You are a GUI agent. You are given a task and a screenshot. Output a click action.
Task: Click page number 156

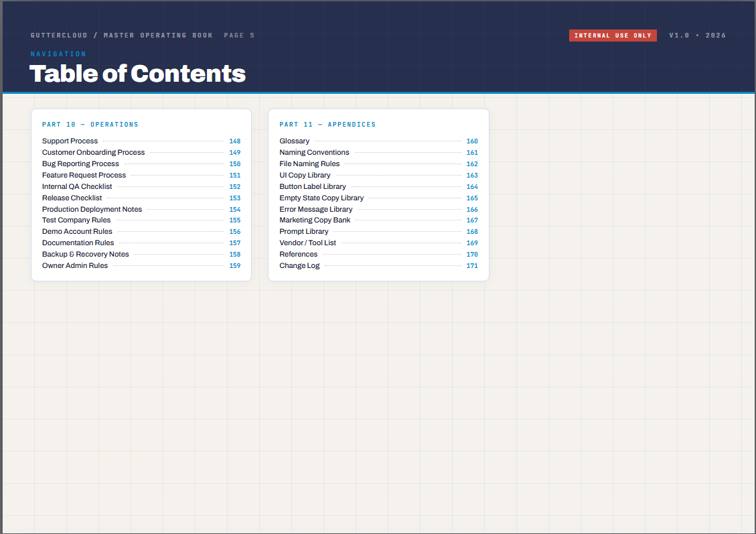tap(235, 232)
